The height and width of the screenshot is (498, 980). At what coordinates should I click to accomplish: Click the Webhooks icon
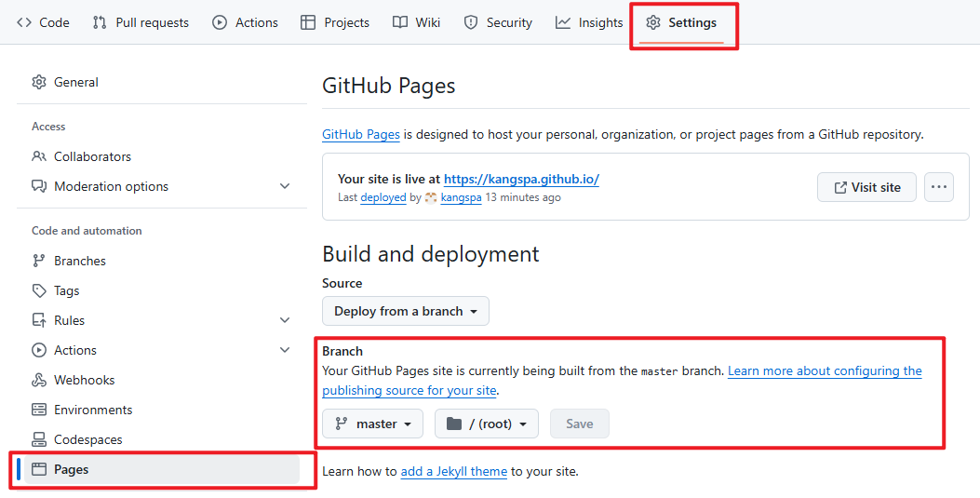[39, 380]
